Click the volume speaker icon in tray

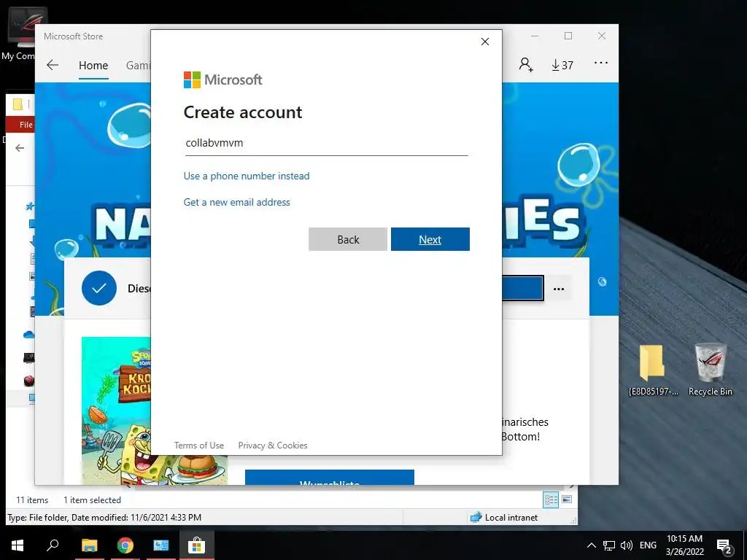pyautogui.click(x=627, y=545)
